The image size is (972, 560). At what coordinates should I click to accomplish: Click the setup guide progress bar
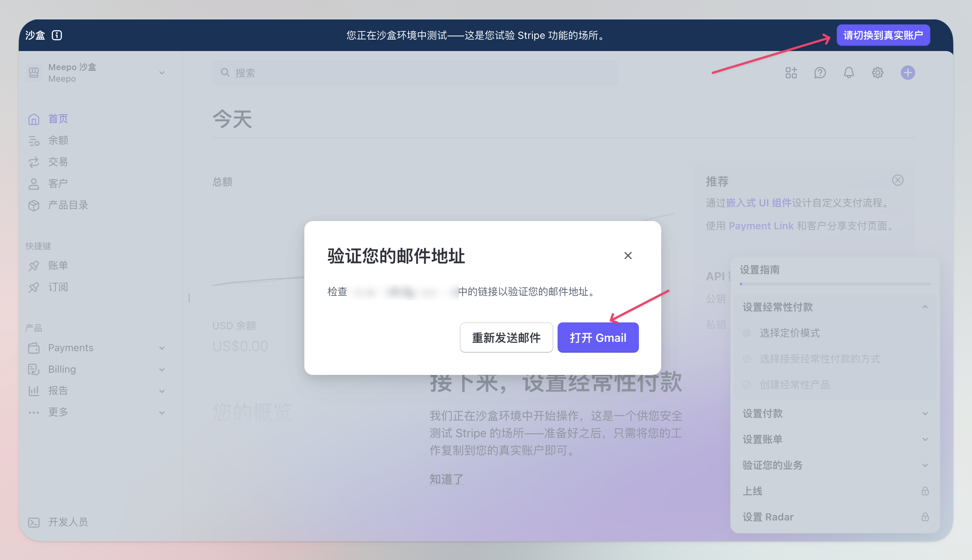835,284
